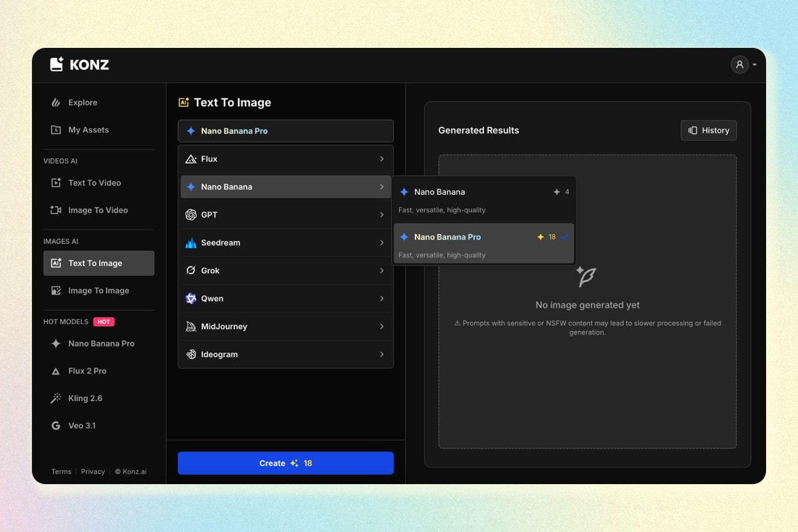The width and height of the screenshot is (798, 532).
Task: Expand the GPT model chevron
Action: (382, 215)
